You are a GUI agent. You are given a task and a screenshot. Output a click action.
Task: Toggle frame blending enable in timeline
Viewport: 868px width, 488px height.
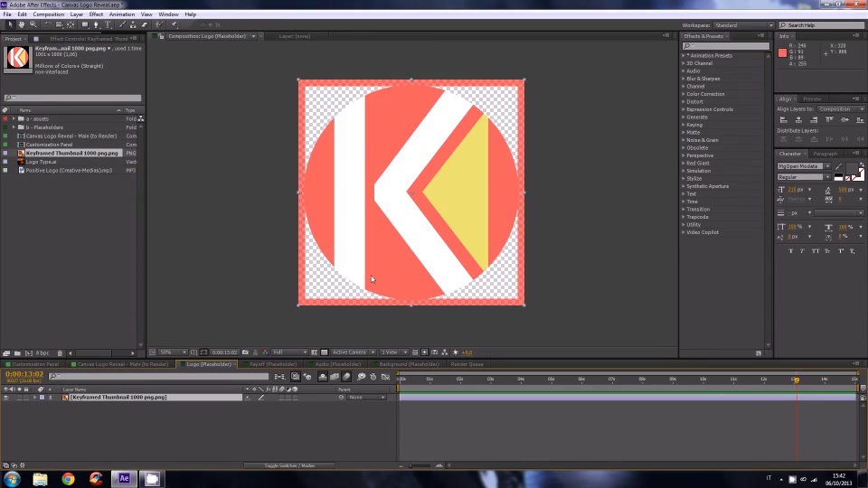[335, 377]
